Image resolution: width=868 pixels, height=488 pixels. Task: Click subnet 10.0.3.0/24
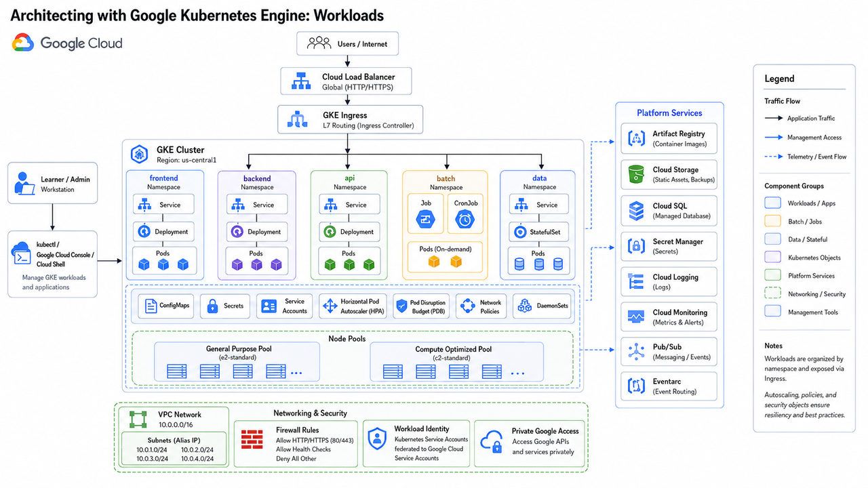click(x=153, y=459)
